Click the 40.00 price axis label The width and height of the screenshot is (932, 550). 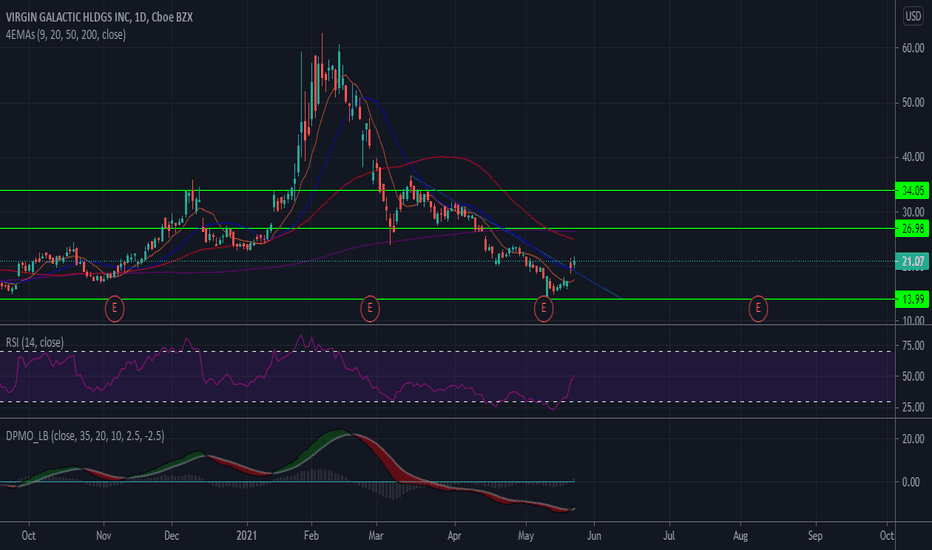[x=913, y=157]
